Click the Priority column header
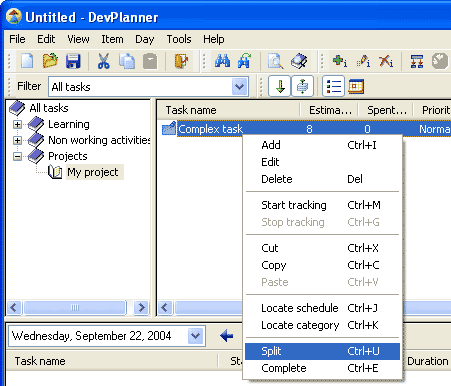 pyautogui.click(x=433, y=110)
